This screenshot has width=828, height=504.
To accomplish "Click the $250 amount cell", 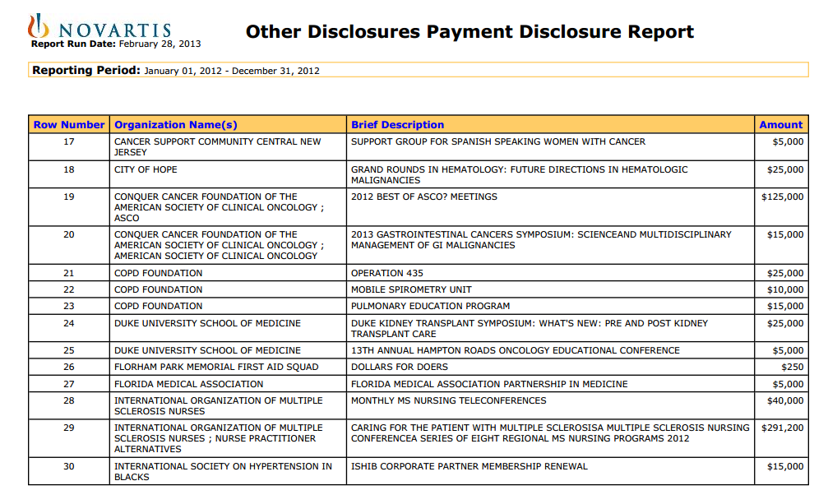I will [781, 367].
